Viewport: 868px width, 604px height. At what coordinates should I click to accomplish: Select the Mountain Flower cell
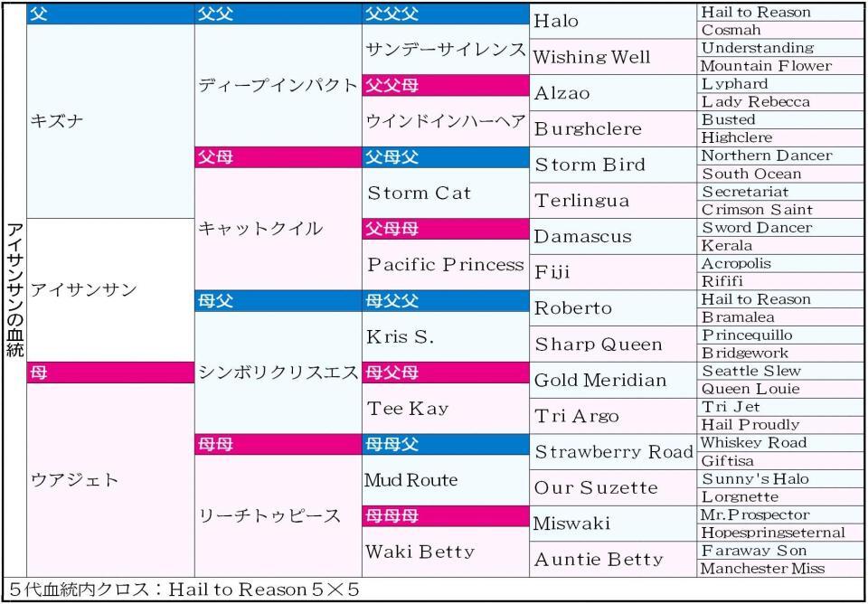pos(780,66)
